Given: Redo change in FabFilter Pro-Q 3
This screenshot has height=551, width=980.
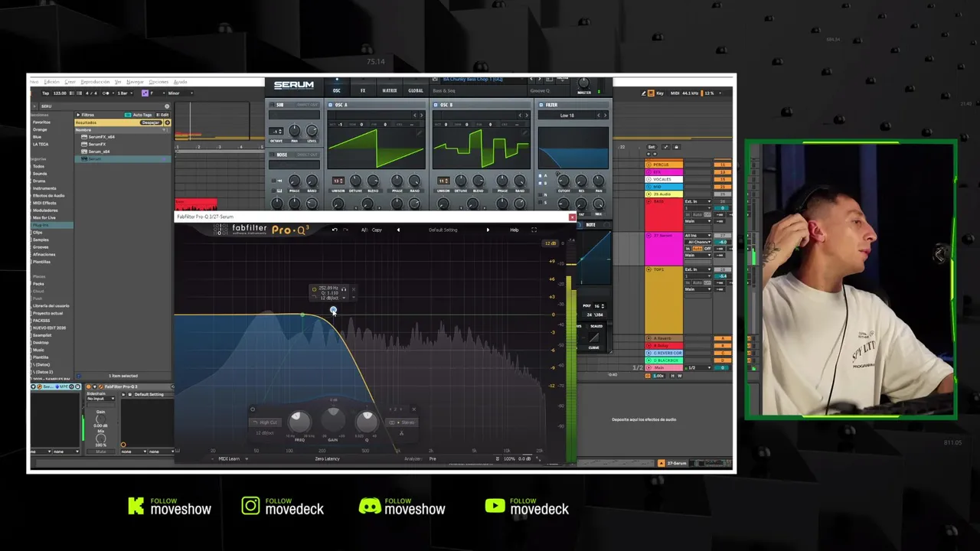Looking at the screenshot, I should point(345,230).
